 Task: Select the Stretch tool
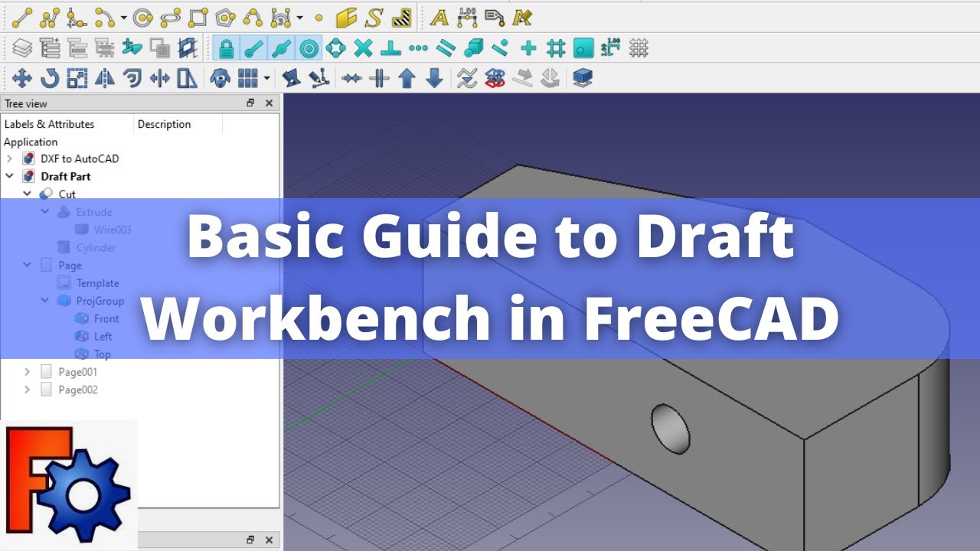click(x=188, y=78)
